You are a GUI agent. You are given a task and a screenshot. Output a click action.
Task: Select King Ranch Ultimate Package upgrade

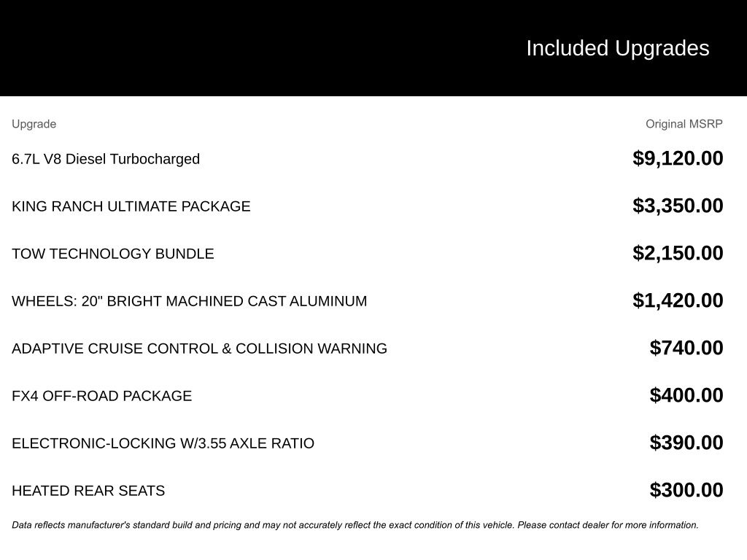point(131,206)
